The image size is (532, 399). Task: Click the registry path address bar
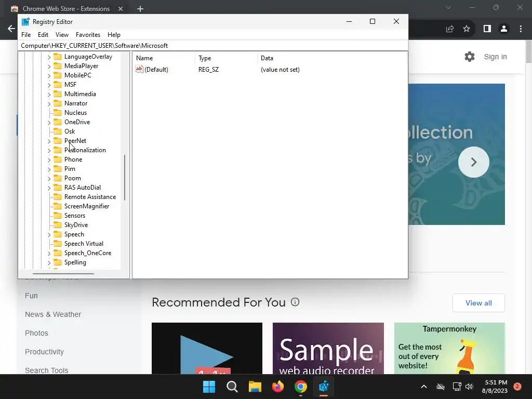[x=212, y=46]
